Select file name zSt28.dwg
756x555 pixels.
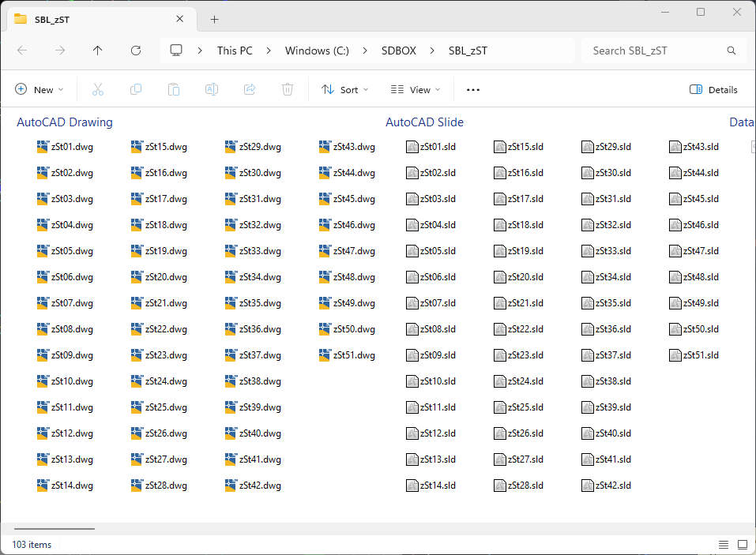click(166, 486)
